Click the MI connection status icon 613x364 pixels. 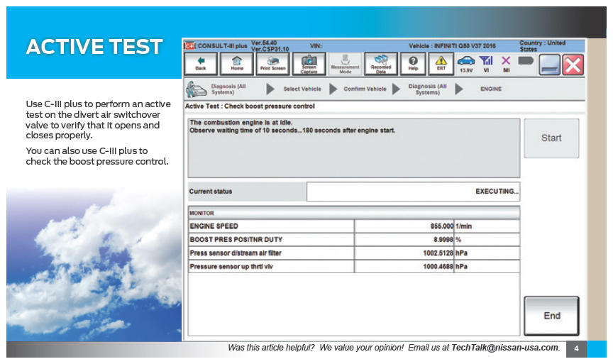pyautogui.click(x=507, y=64)
